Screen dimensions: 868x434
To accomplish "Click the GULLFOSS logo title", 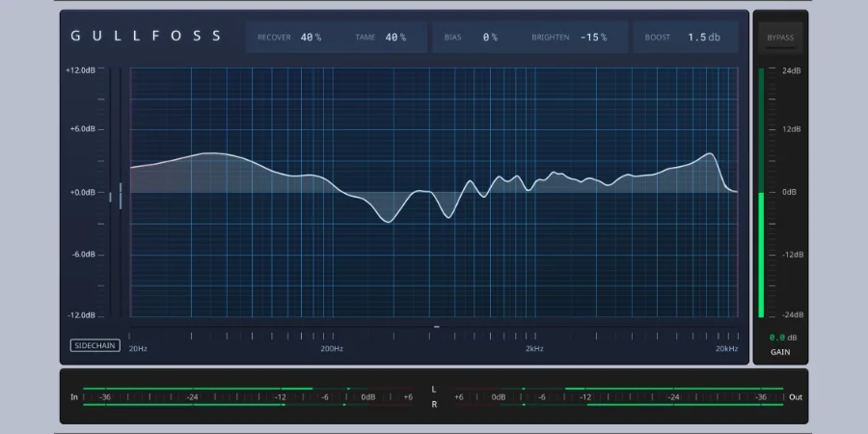I will [x=146, y=37].
